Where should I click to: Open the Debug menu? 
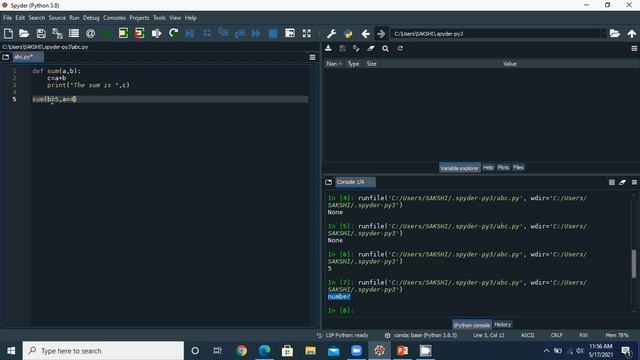91,18
